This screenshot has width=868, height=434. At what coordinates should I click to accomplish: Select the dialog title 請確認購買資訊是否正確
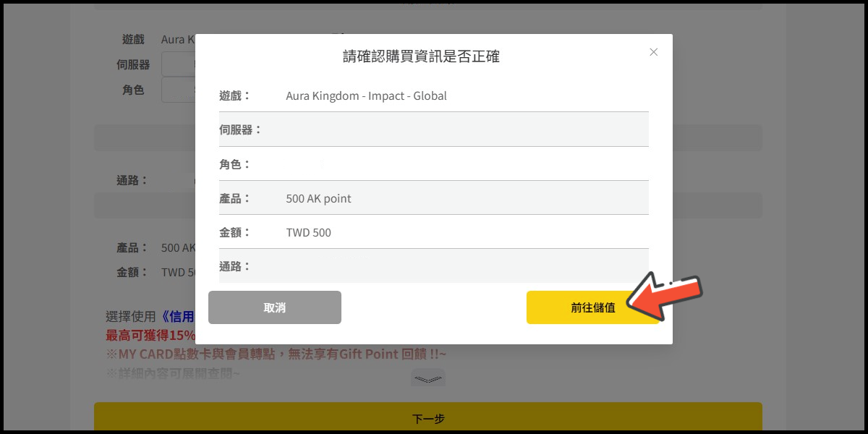coord(421,56)
